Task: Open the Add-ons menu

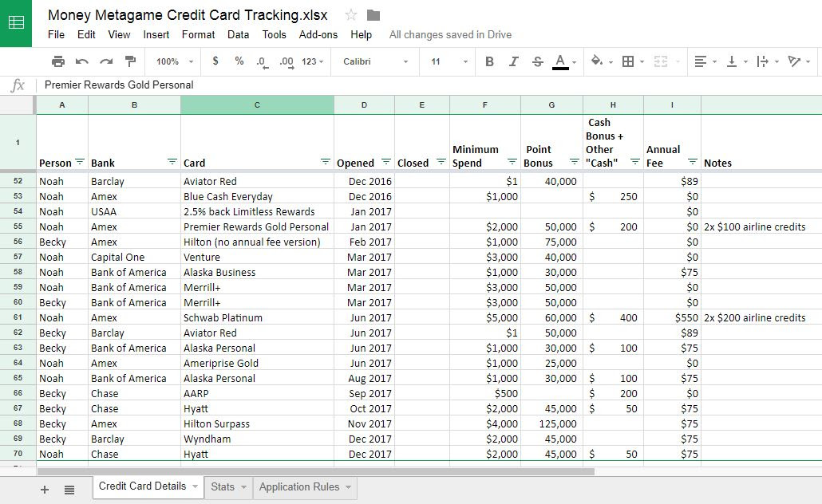Action: click(318, 34)
